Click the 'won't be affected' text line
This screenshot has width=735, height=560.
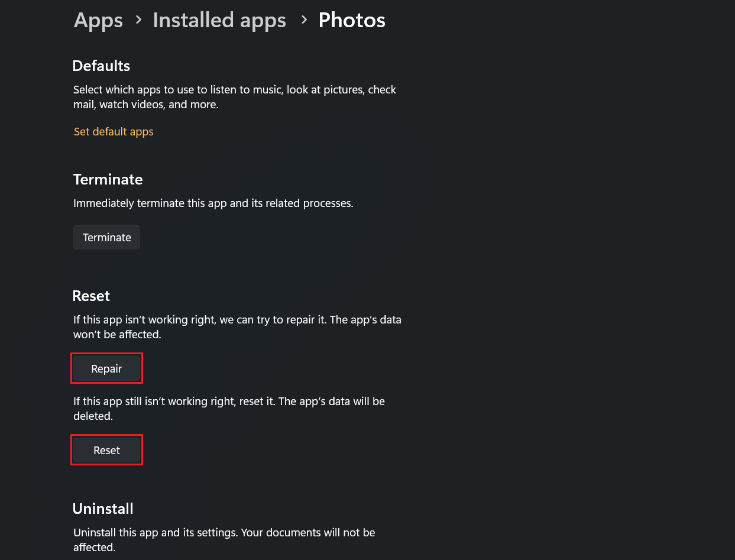click(x=117, y=335)
